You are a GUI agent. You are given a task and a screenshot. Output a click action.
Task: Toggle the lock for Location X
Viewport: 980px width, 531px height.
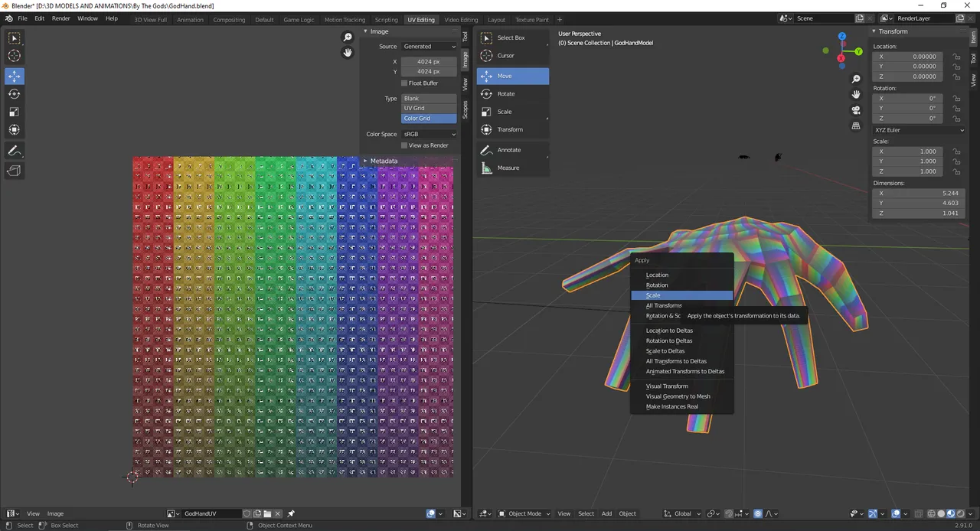[x=956, y=57]
